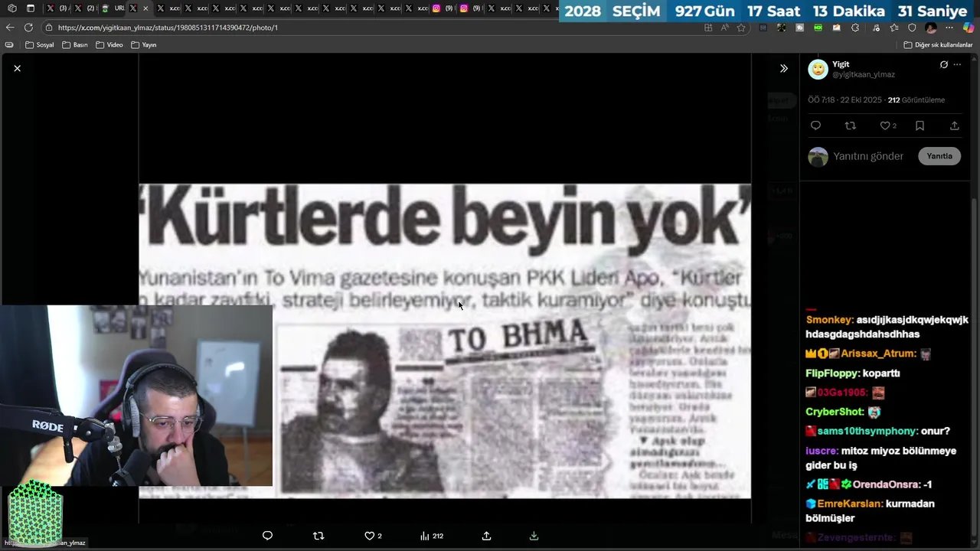Open the Basın bookmarks folder
This screenshot has height=551, width=980.
tap(75, 44)
